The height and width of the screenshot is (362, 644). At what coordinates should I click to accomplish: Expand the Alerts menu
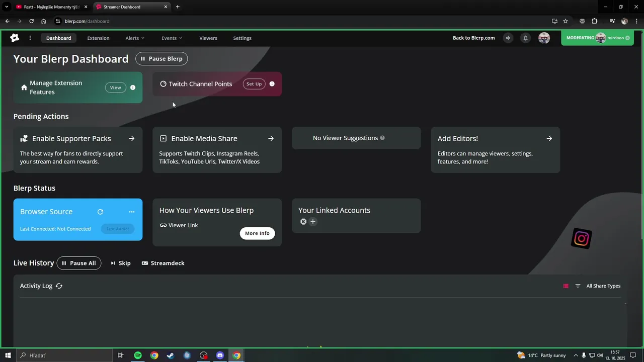coord(135,38)
